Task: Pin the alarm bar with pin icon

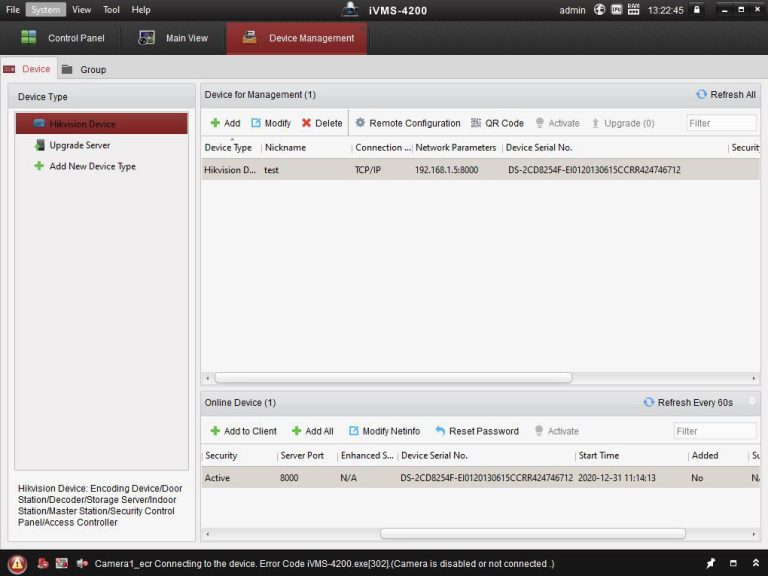Action: coord(711,563)
